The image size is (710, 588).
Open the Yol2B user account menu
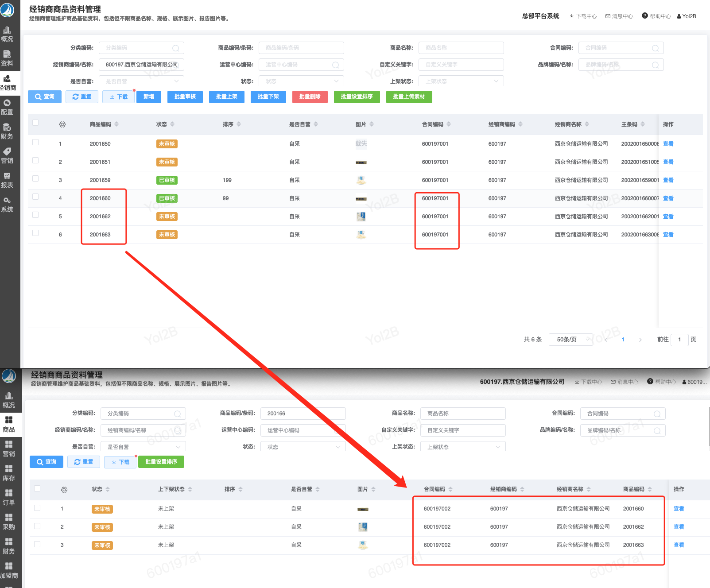point(687,16)
